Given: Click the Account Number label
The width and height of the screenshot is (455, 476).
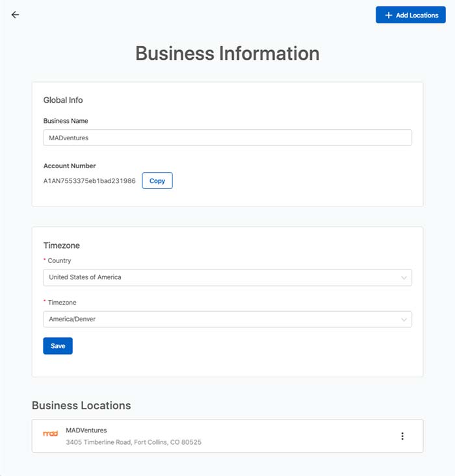Looking at the screenshot, I should [70, 166].
